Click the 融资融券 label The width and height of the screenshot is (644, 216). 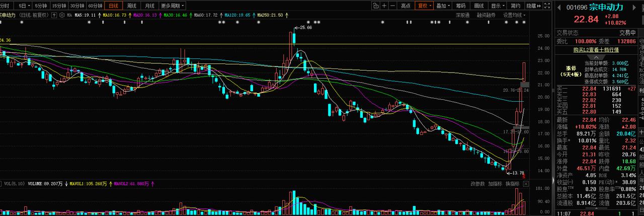point(486,15)
